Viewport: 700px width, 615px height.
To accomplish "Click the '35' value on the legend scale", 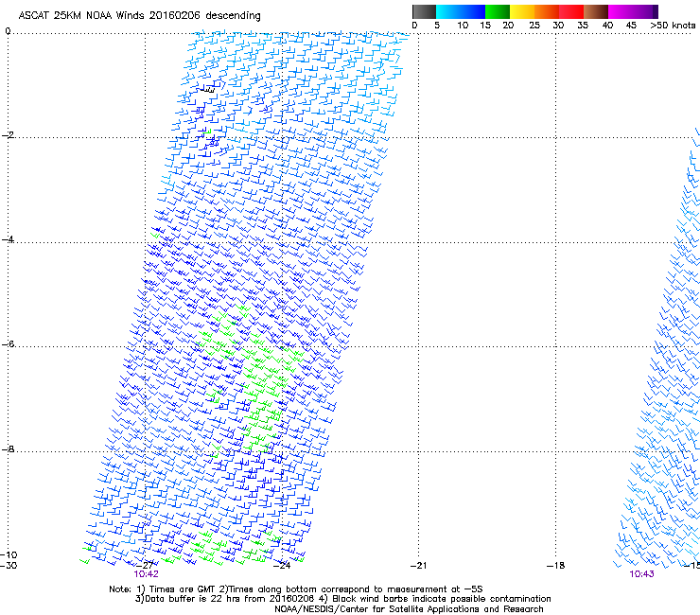I will (x=583, y=25).
